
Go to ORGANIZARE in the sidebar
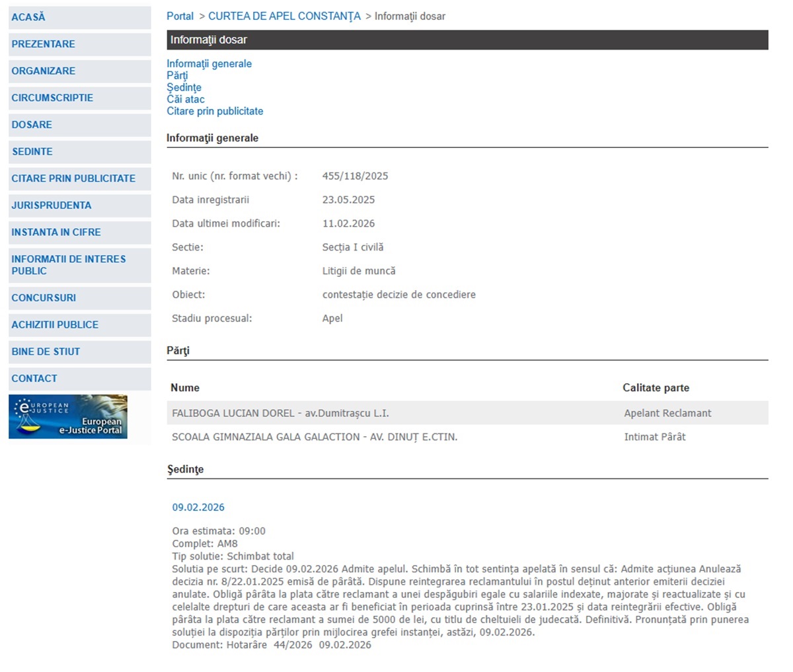(79, 71)
